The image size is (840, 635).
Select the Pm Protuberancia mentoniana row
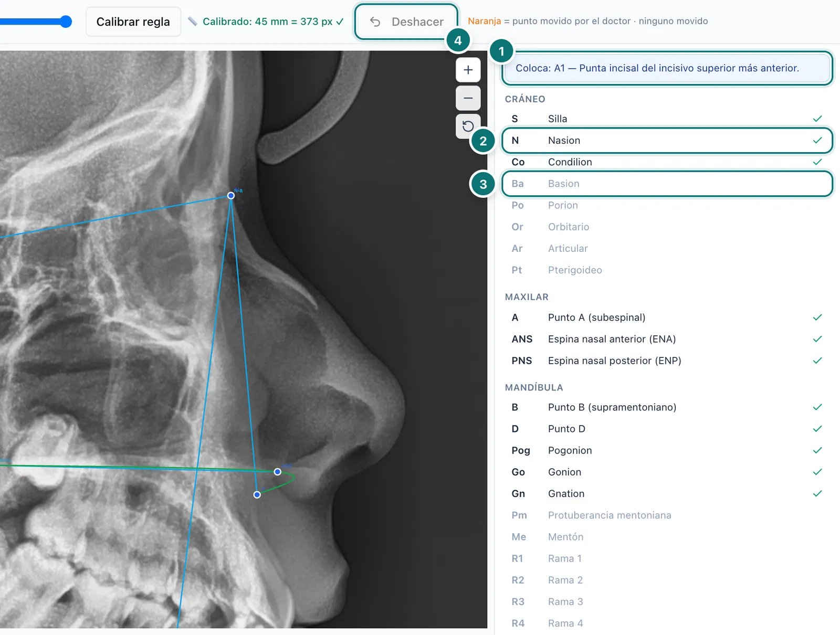pyautogui.click(x=667, y=515)
